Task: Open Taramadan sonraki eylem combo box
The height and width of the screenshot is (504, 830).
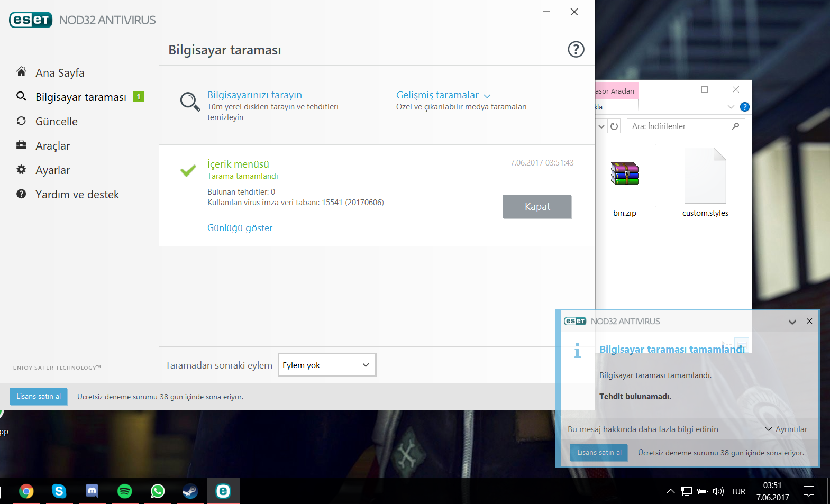Action: click(x=327, y=365)
